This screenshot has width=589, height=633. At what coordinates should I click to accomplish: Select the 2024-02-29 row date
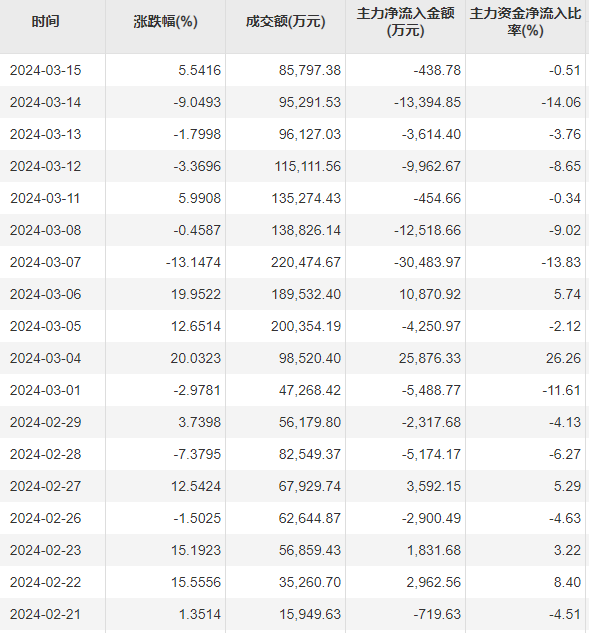[46, 422]
